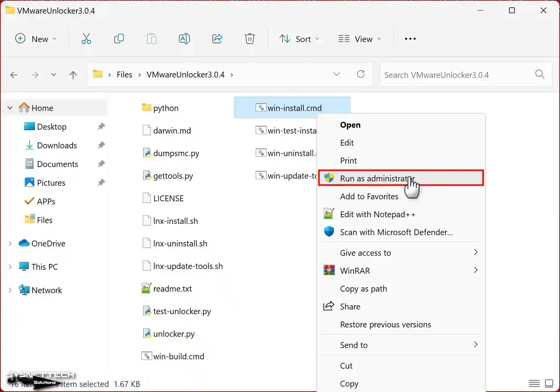Unpin Documents using its pin icon
Viewport: 560px width, 392px height.
pos(101,163)
